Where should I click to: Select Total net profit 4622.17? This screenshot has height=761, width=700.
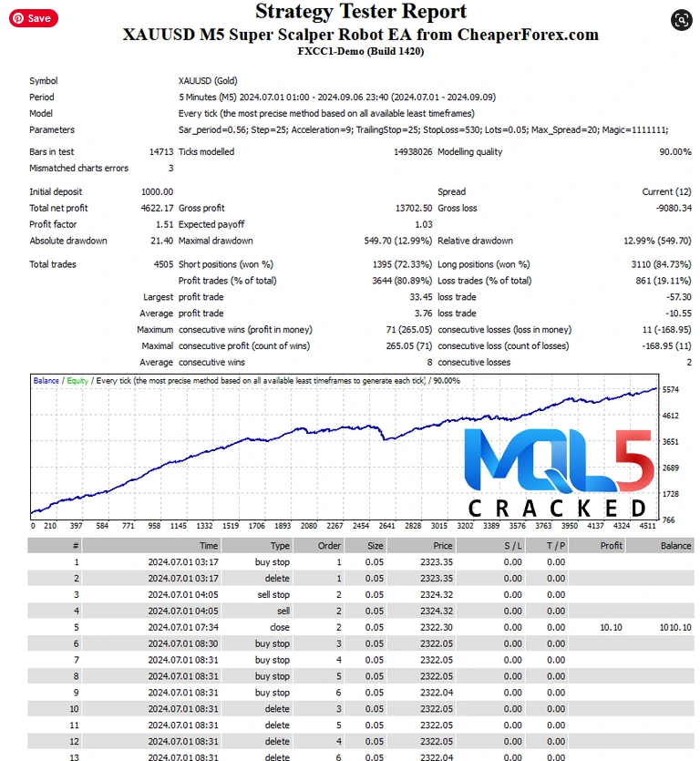(x=158, y=208)
